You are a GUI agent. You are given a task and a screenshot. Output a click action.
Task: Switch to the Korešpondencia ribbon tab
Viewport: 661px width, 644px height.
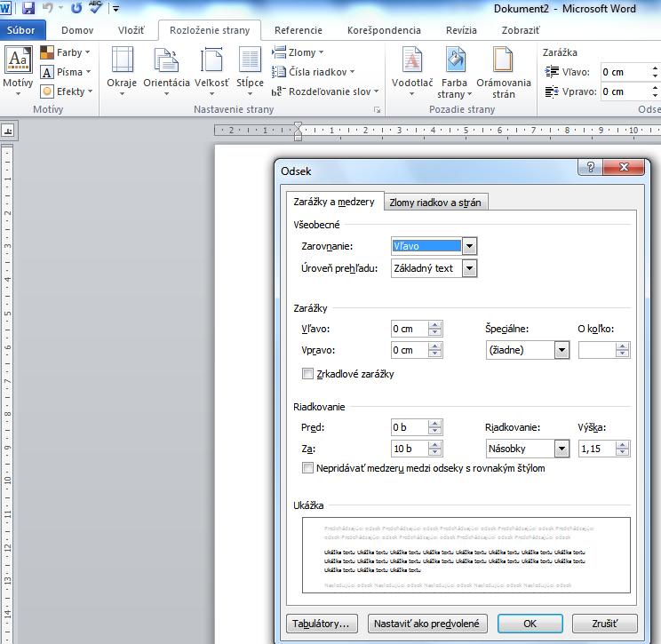(384, 30)
